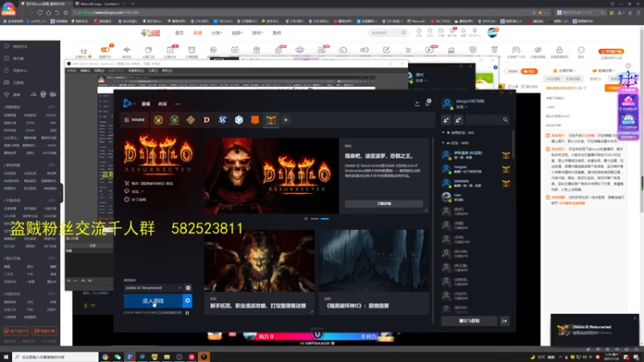The image size is (644, 362).
Task: Open the Diablo II patch notes link
Action: 135,200
